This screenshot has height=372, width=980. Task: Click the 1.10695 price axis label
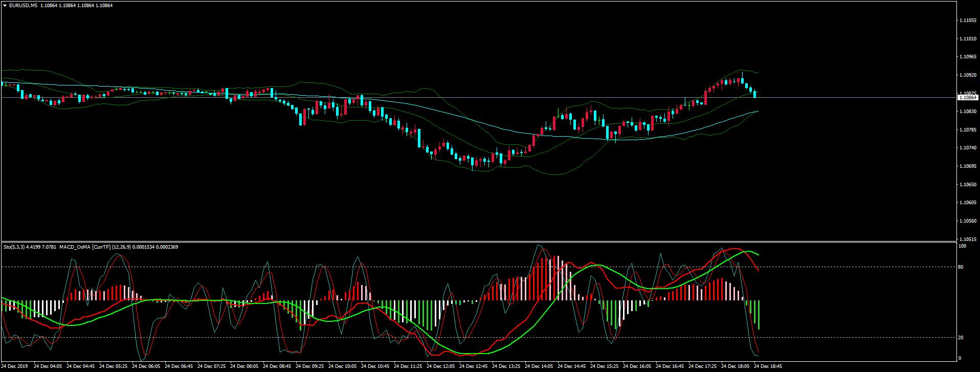click(x=968, y=166)
